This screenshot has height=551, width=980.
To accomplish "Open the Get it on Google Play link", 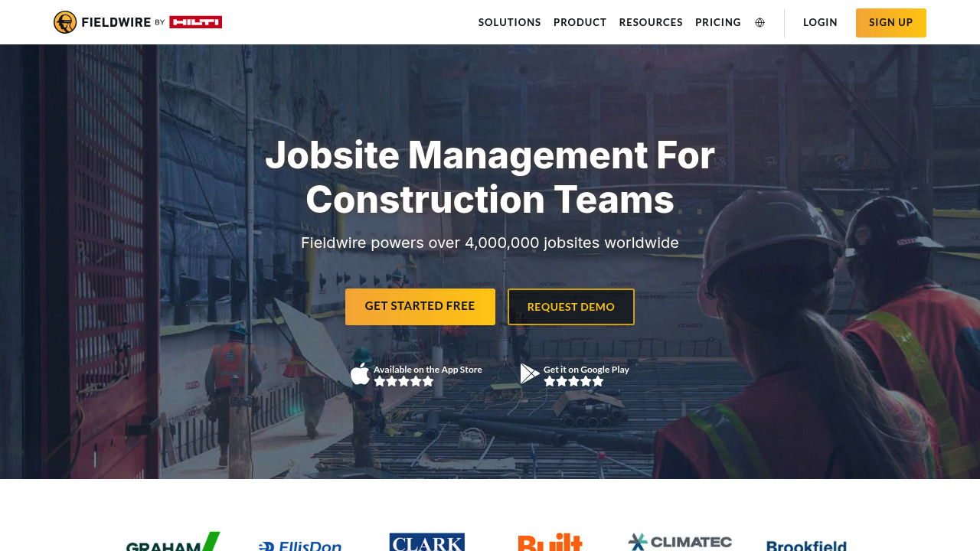I will [x=586, y=369].
